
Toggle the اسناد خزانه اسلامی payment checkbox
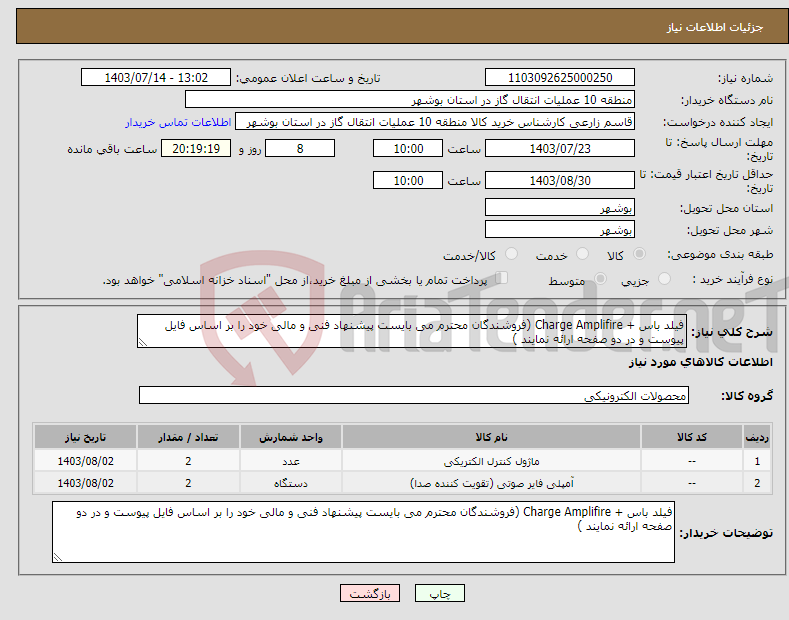pos(501,278)
